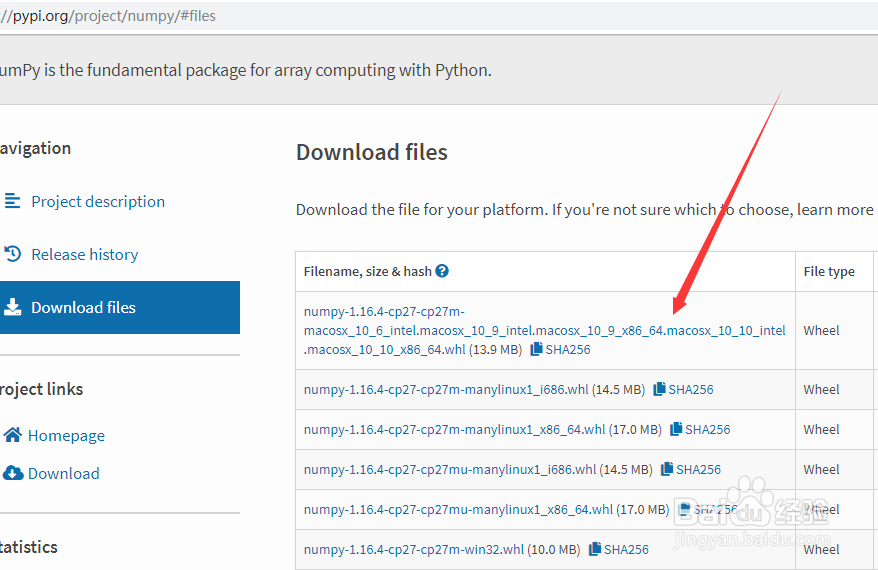Image resolution: width=878 pixels, height=570 pixels.
Task: Select the Download files sidebar tab
Action: point(120,307)
